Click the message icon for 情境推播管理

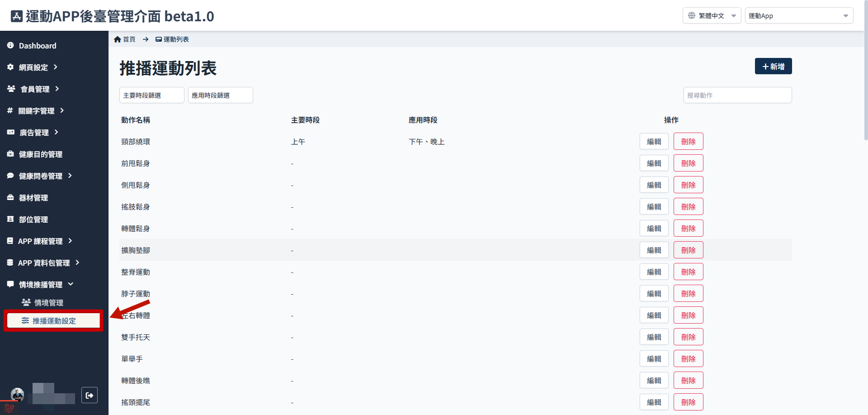10,284
